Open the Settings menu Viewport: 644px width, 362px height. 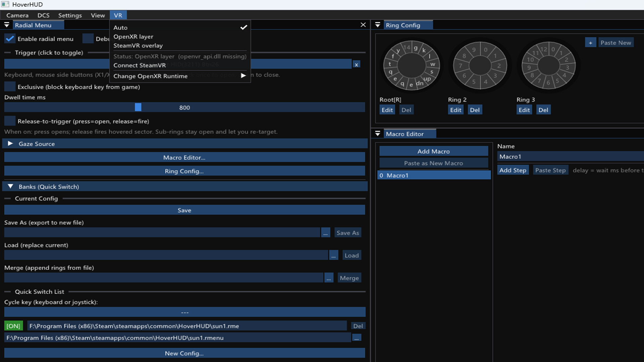pyautogui.click(x=70, y=15)
